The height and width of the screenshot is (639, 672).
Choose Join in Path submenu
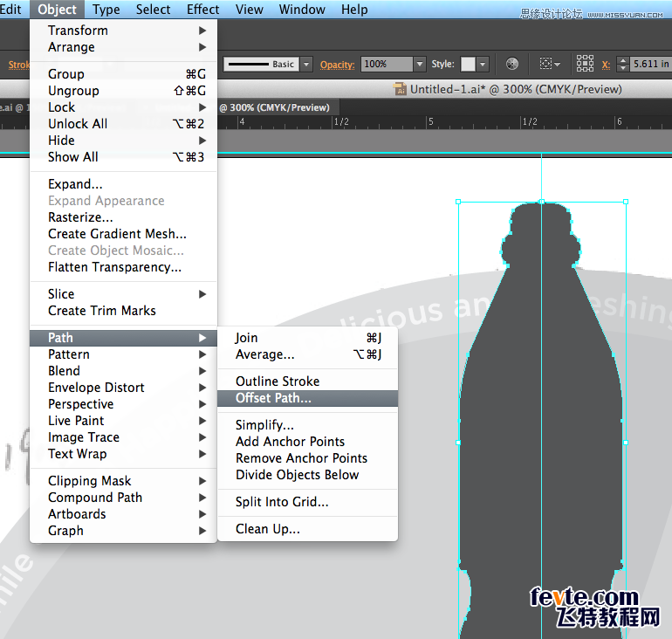308,338
